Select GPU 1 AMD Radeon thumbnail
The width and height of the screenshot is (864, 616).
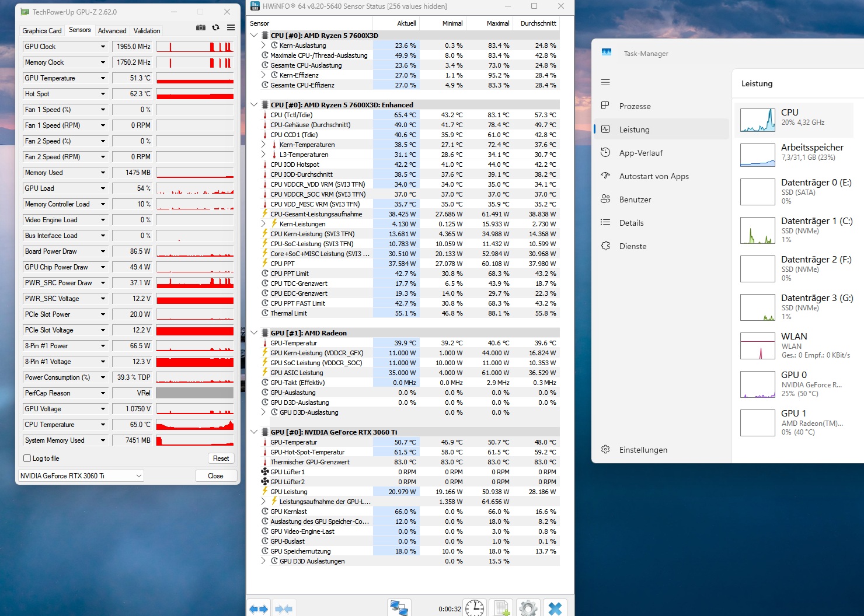tap(758, 423)
